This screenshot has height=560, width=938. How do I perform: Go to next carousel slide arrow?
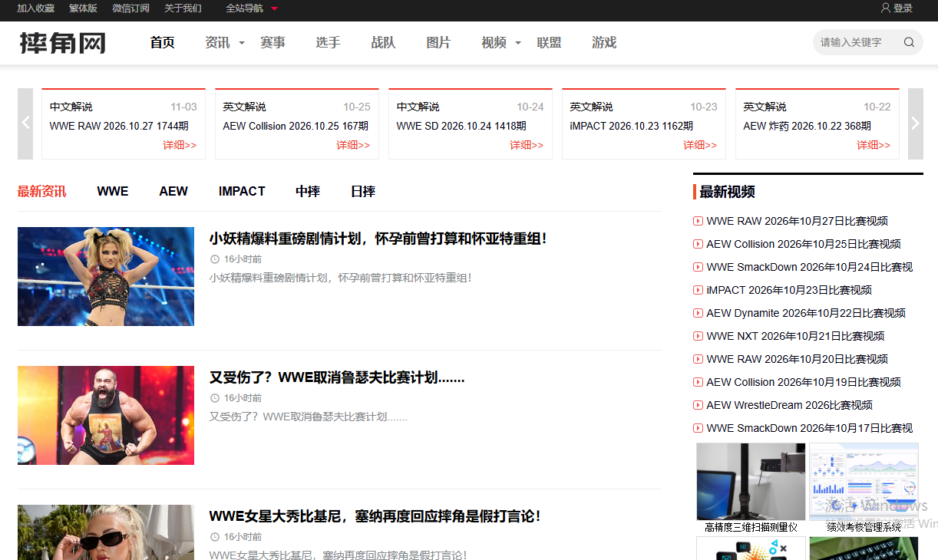915,124
